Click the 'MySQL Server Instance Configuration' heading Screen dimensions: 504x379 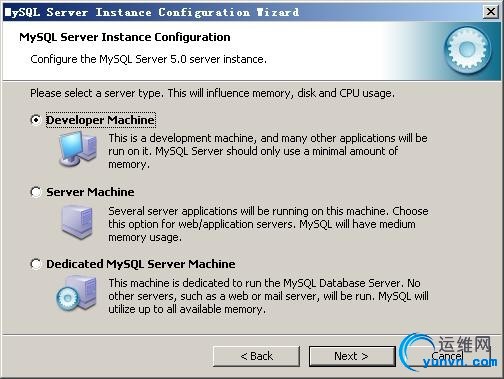[x=125, y=37]
